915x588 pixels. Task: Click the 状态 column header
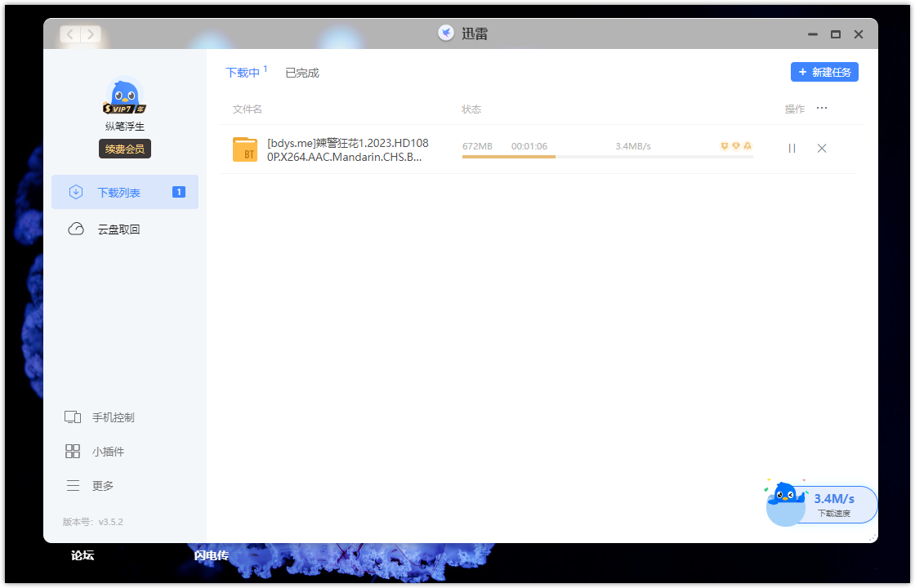[471, 109]
